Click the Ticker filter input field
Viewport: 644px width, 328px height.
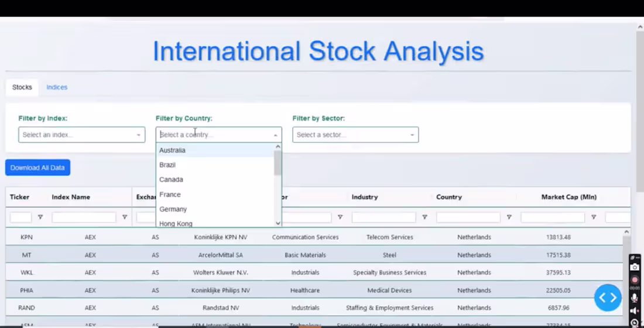click(20, 217)
